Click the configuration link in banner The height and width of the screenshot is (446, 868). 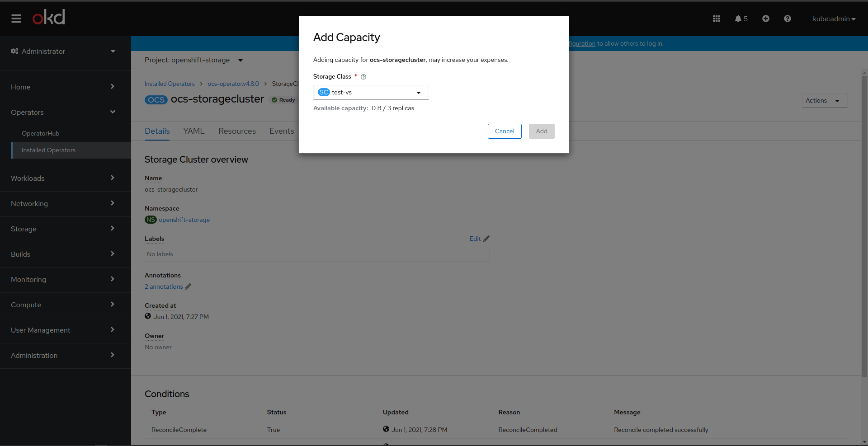582,43
